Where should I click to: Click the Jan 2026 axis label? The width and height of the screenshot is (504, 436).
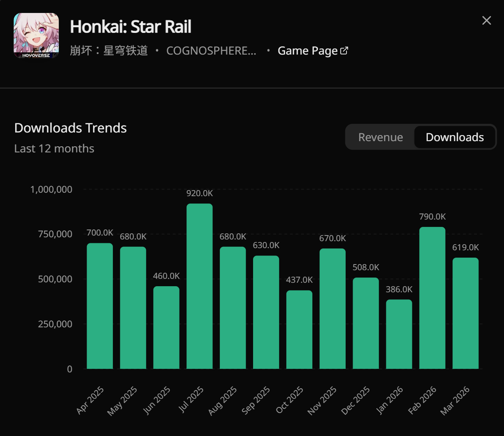point(389,400)
